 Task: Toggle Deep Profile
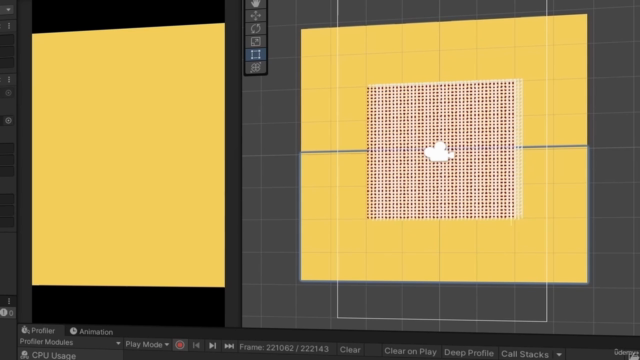coord(469,353)
